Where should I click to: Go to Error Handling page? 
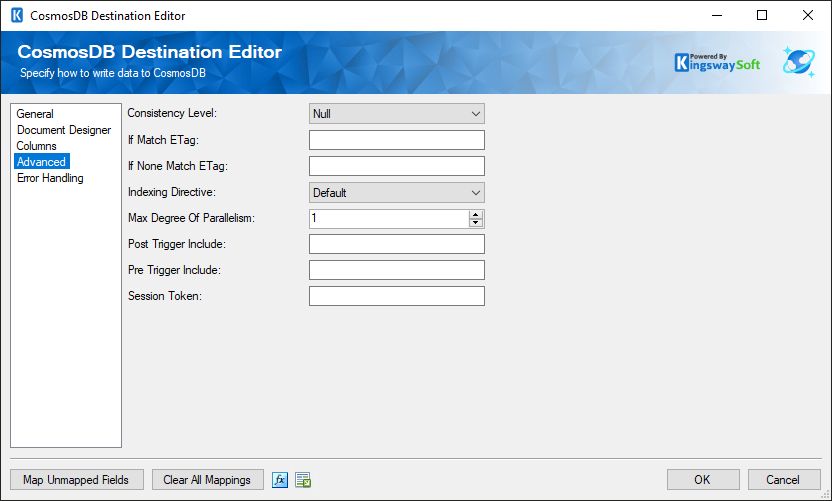pyautogui.click(x=50, y=178)
